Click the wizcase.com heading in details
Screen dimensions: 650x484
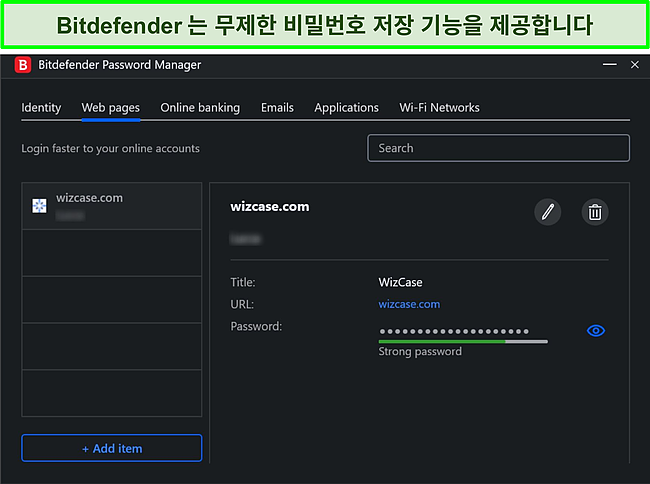pos(270,206)
